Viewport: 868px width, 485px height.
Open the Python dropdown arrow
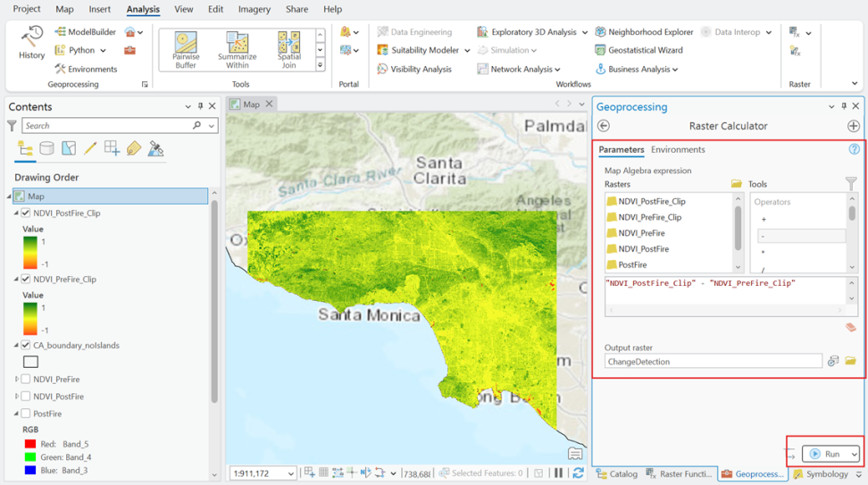(103, 50)
